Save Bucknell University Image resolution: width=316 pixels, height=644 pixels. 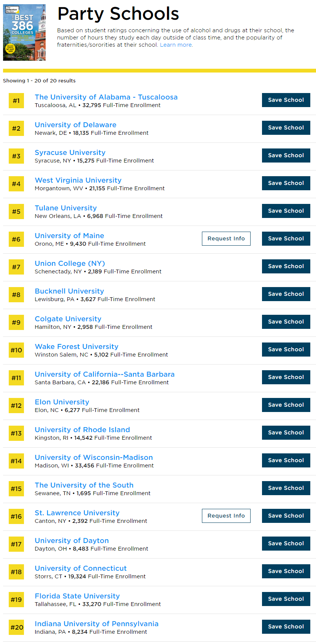coord(286,294)
